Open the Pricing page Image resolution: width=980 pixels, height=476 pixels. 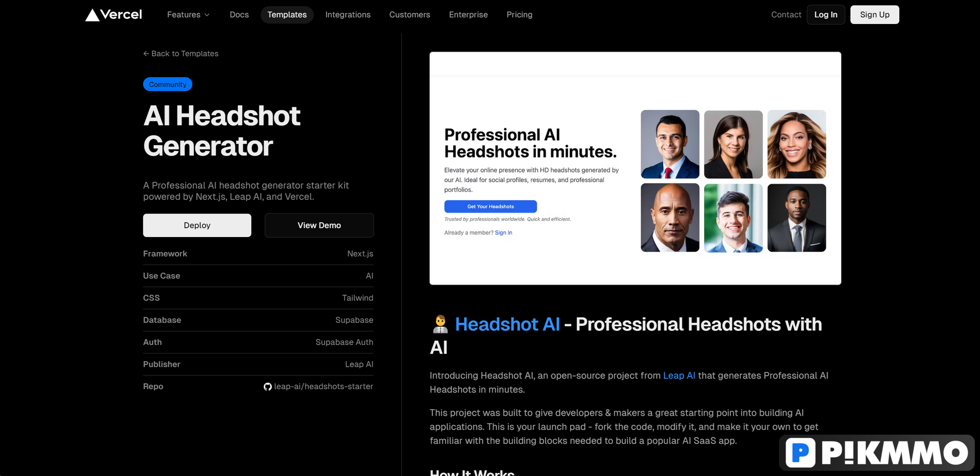pos(520,15)
